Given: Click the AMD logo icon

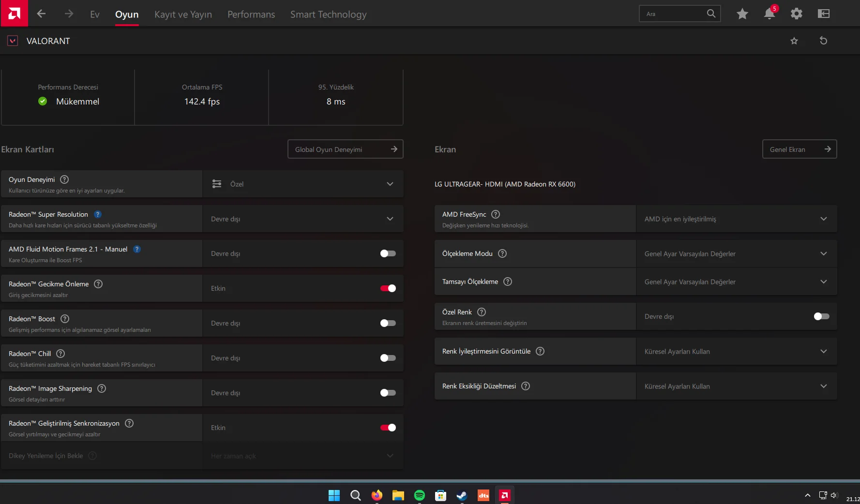Looking at the screenshot, I should [x=14, y=13].
